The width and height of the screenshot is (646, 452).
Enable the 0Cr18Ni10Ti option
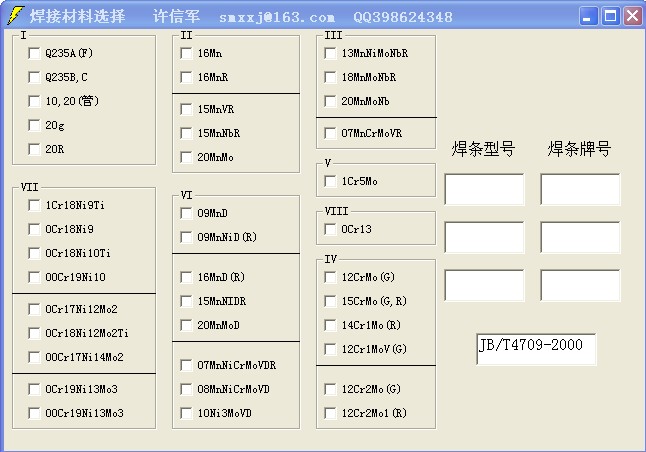pyautogui.click(x=34, y=253)
